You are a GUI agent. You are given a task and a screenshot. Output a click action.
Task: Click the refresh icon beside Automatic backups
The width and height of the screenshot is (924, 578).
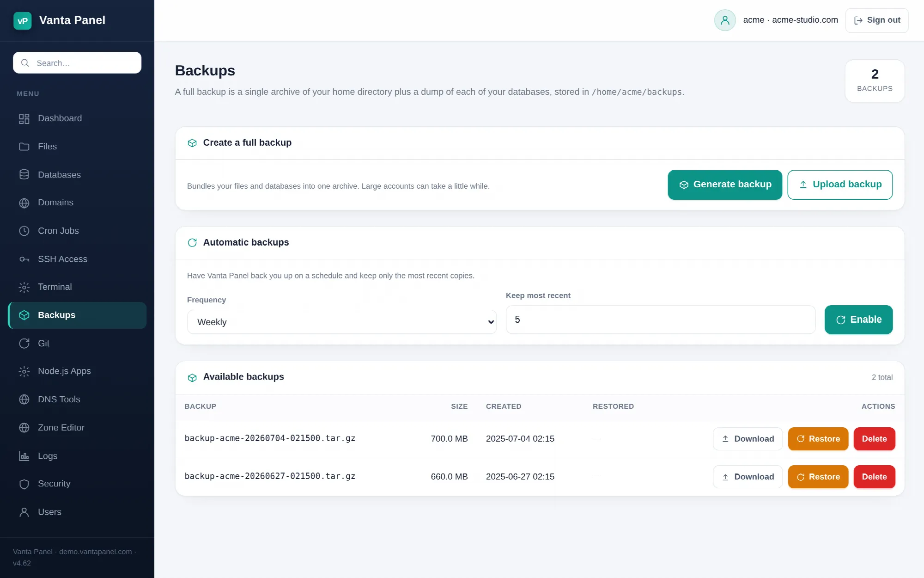click(192, 243)
